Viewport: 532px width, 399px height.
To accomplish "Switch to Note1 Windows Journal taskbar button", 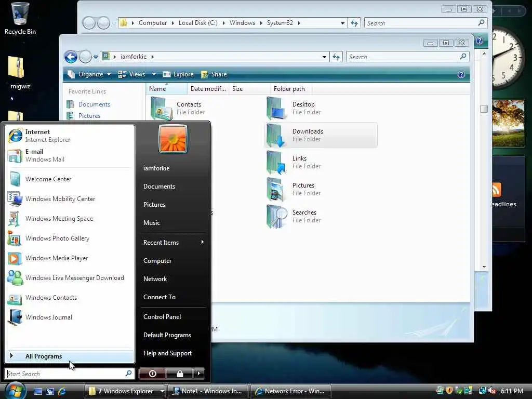I will 208,391.
